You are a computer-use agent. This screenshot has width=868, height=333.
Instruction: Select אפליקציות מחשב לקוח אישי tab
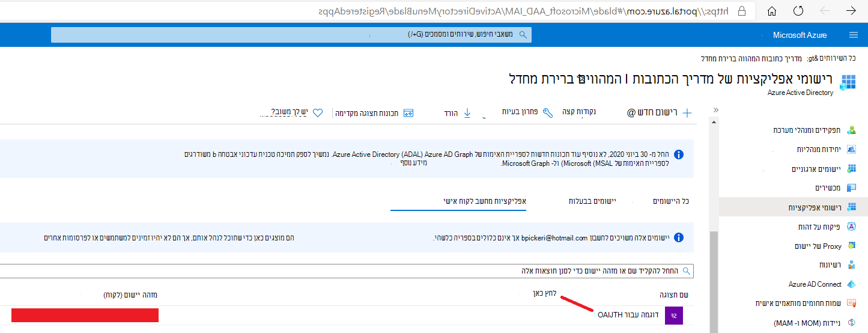coord(485,201)
